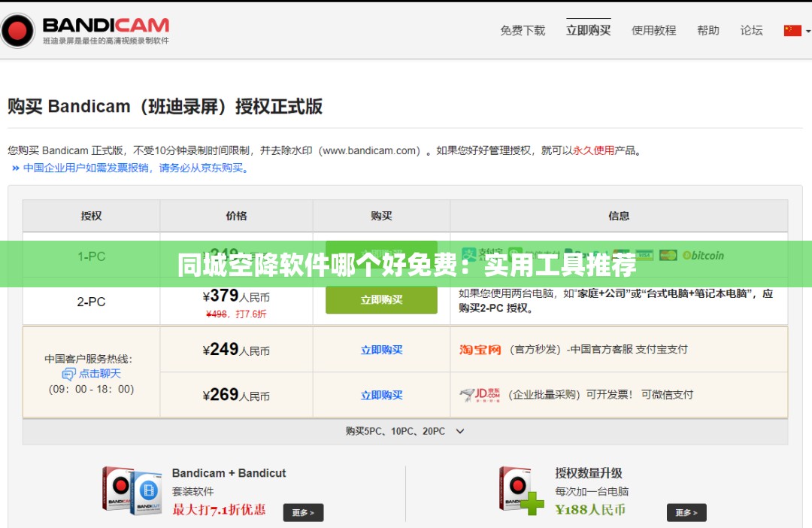
Task: Click the Mastercard payment icon
Action: [x=667, y=254]
